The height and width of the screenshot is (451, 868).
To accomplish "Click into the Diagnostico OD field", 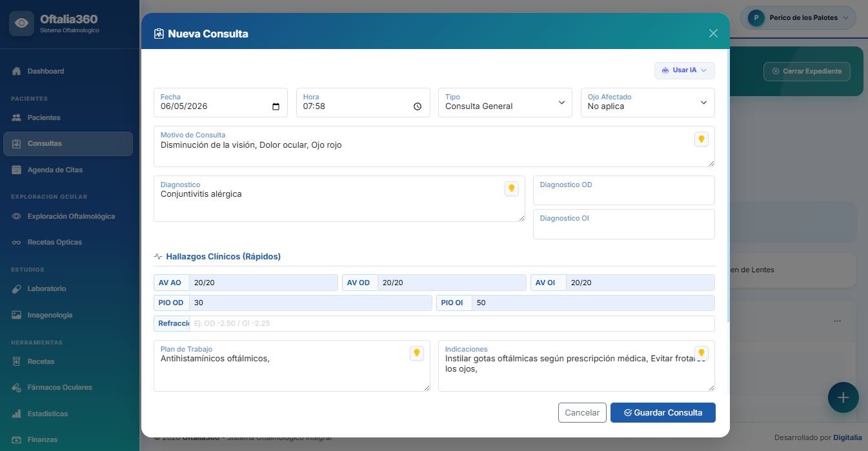I will pyautogui.click(x=623, y=190).
